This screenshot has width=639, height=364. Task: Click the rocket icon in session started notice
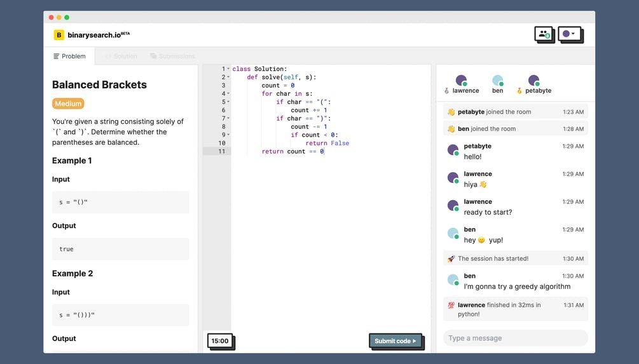pyautogui.click(x=451, y=259)
